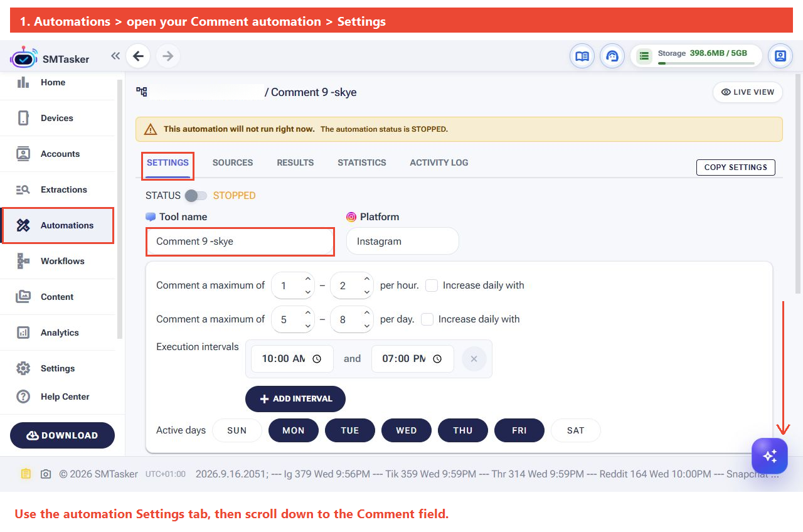The image size is (803, 532).
Task: Open Workflows in the sidebar
Action: coord(58,261)
